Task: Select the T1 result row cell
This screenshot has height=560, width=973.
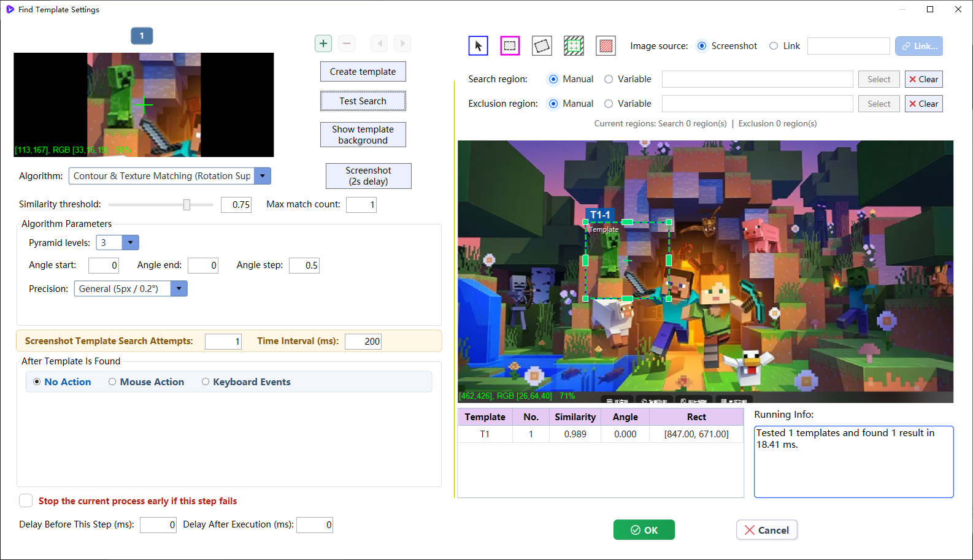Action: tap(485, 434)
